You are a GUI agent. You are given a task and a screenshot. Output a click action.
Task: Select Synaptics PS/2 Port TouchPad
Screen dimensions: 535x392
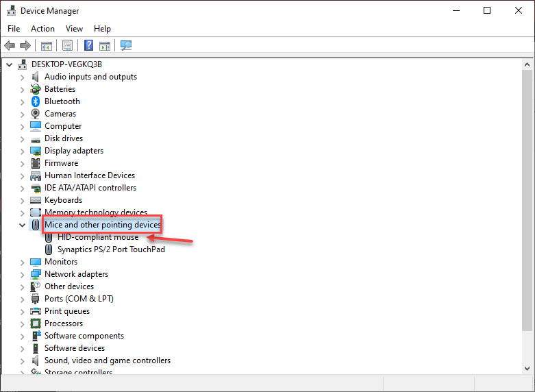click(x=110, y=249)
